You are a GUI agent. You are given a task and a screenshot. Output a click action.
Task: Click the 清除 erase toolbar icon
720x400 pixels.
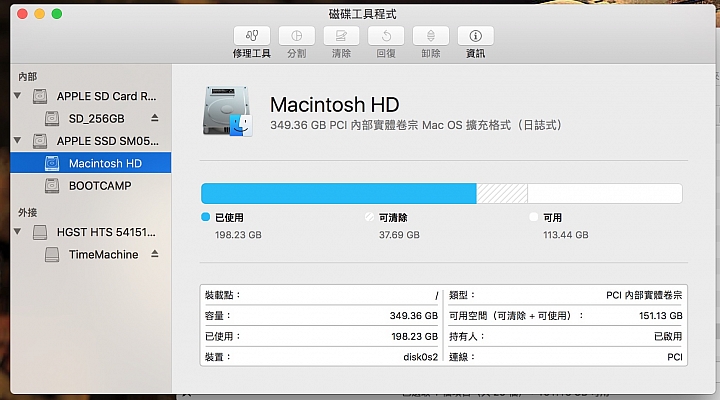(341, 36)
